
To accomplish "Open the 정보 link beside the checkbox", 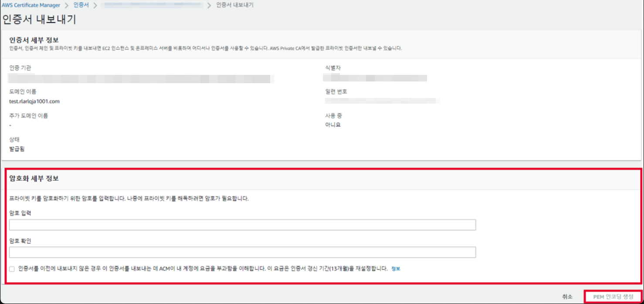I will click(x=395, y=269).
